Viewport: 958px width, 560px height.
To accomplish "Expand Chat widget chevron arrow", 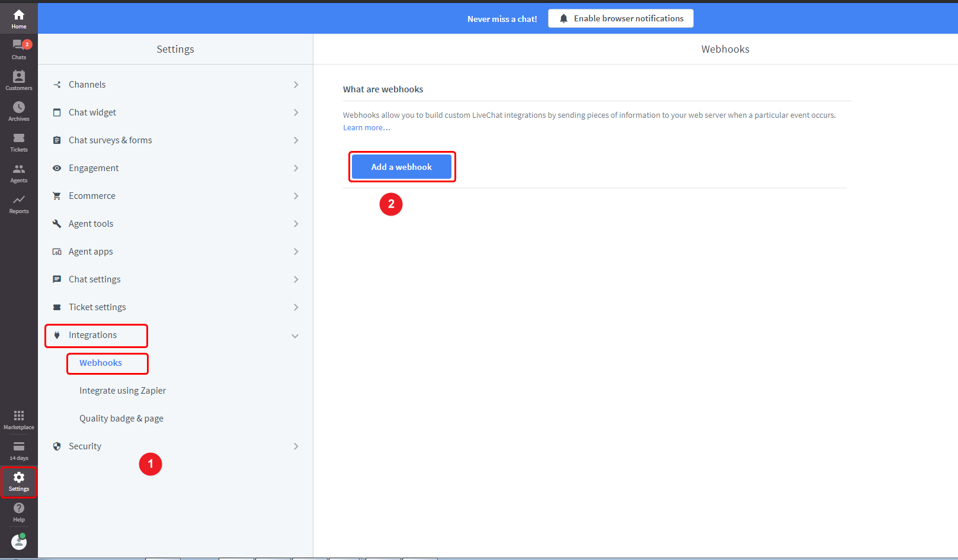I will pos(296,112).
